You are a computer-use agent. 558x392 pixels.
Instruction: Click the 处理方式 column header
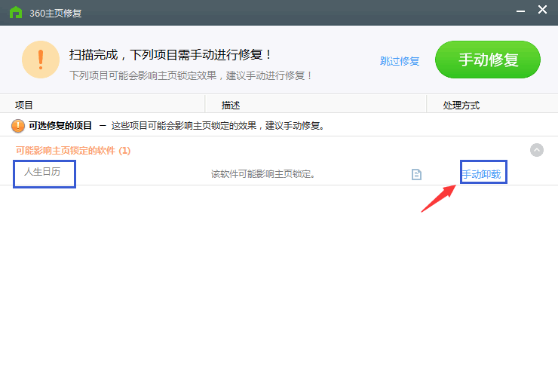point(461,106)
